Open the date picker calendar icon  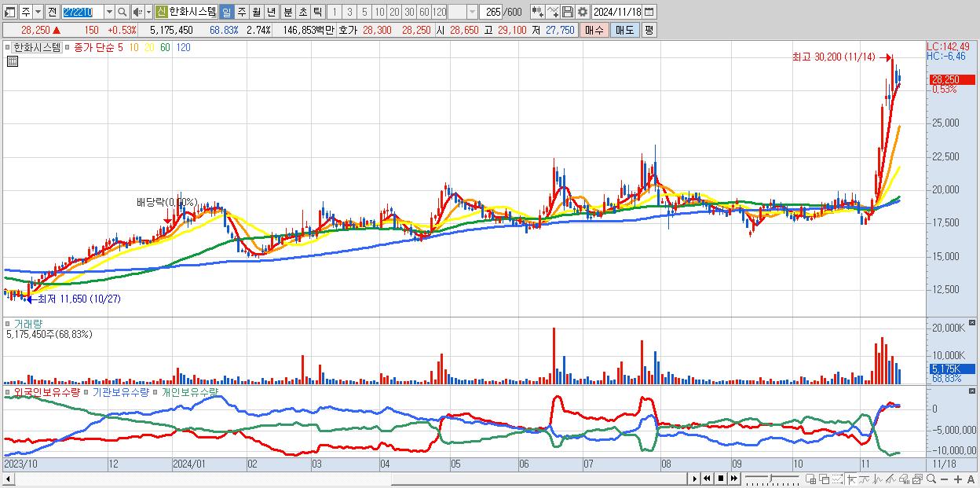649,12
